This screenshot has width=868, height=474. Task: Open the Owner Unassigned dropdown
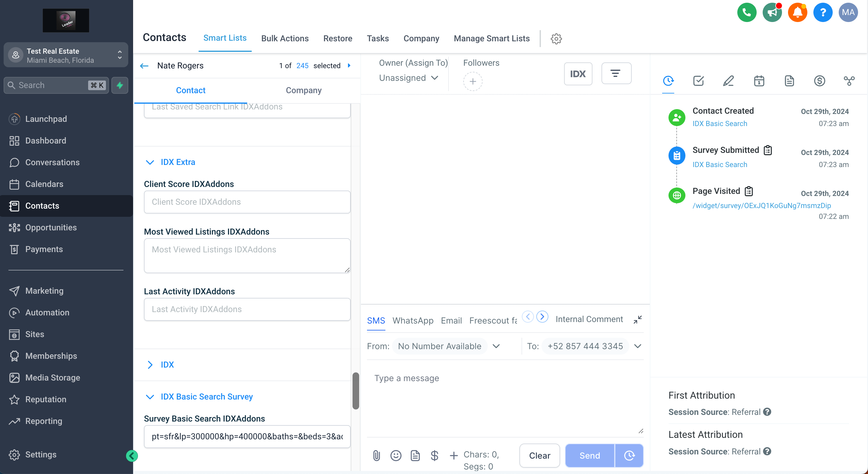[408, 78]
